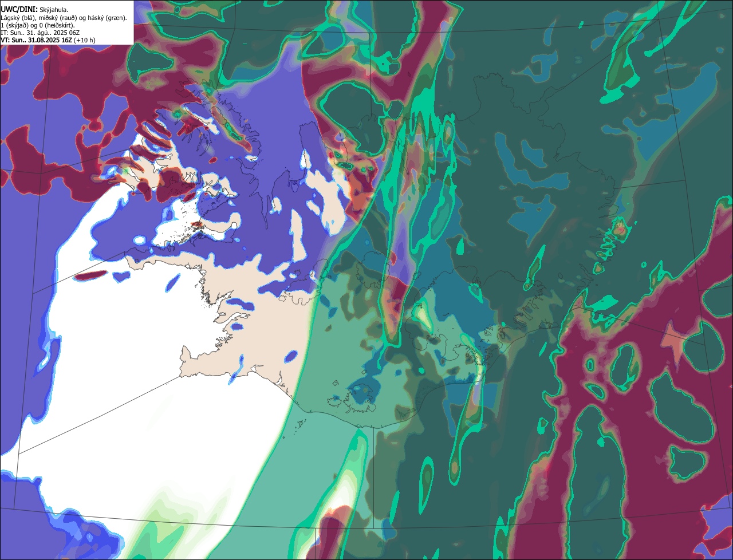Click the 'UWC/DINI: Skýjahula.' title line
The width and height of the screenshot is (733, 560).
click(34, 9)
